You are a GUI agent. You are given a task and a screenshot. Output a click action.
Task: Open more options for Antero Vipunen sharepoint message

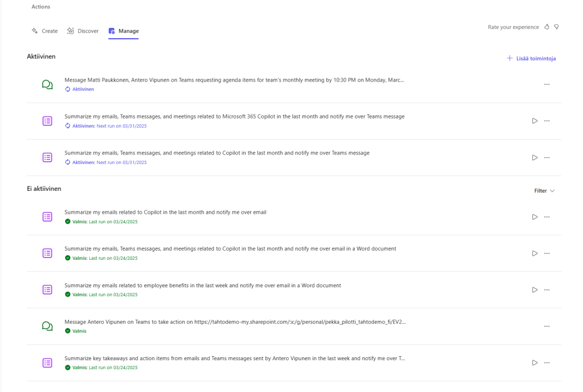[x=547, y=326]
